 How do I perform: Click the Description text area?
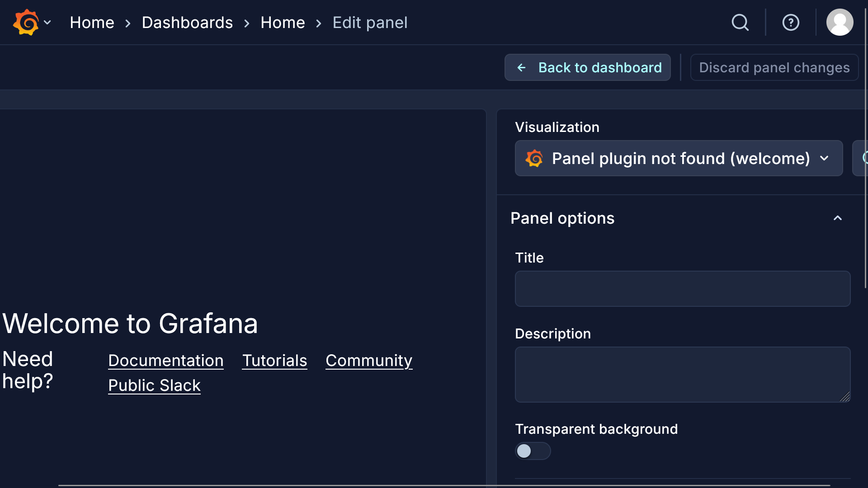(682, 374)
